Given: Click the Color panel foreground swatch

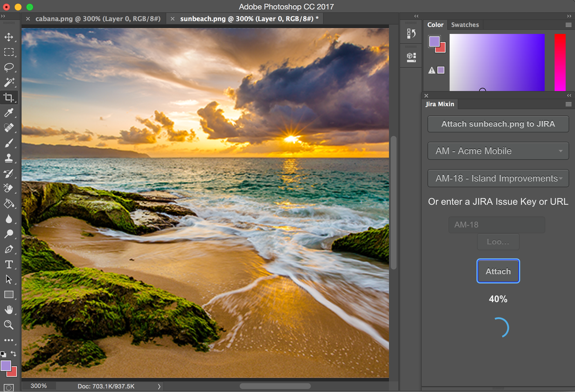Looking at the screenshot, I should pos(434,41).
